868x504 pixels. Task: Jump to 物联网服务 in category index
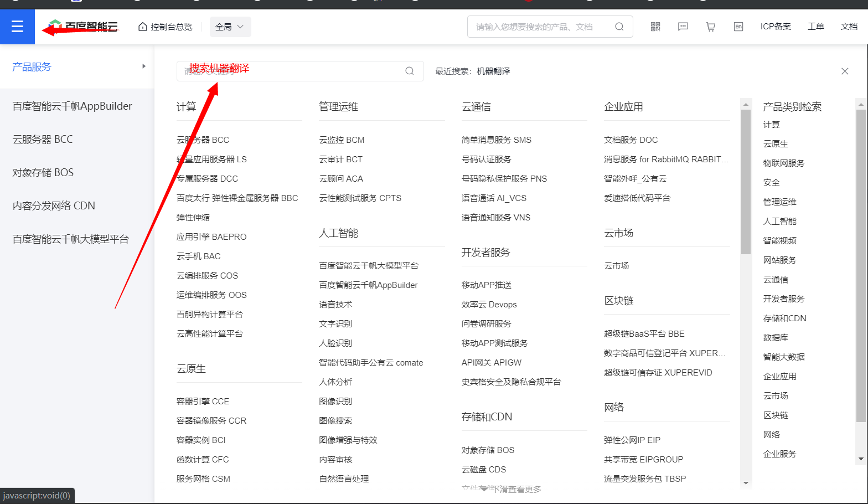(784, 163)
